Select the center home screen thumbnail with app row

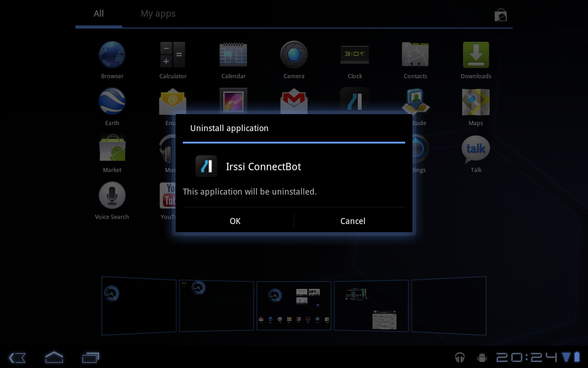point(294,305)
